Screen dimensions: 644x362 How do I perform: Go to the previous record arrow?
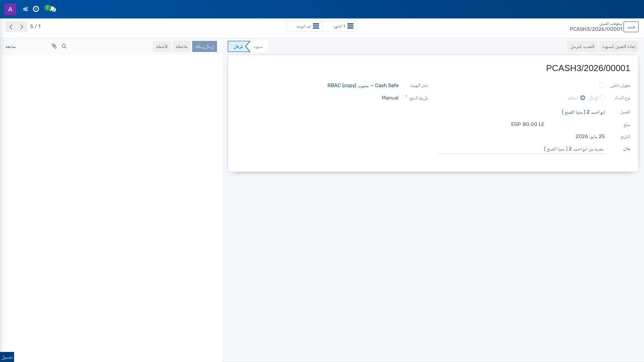[11, 26]
